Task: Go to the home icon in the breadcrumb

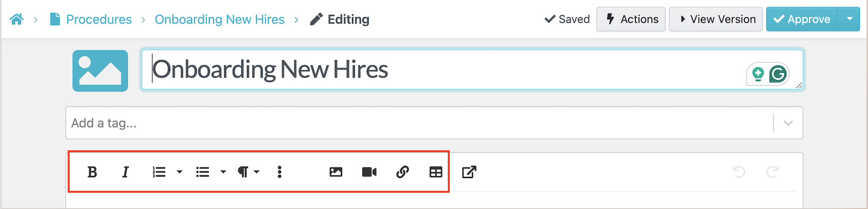Action: pos(16,19)
